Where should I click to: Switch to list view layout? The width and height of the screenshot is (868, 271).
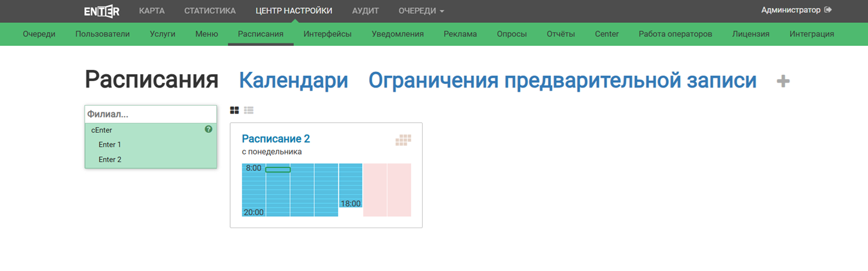(249, 110)
